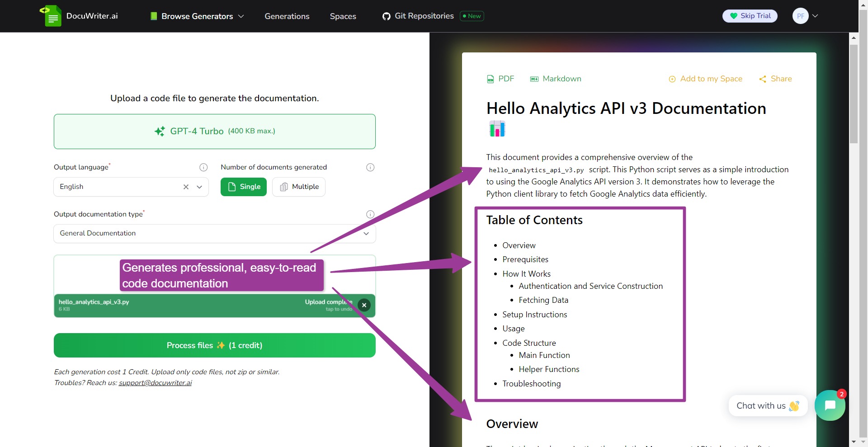Click the hello_analytics_api_v3.py file name

tap(94, 302)
